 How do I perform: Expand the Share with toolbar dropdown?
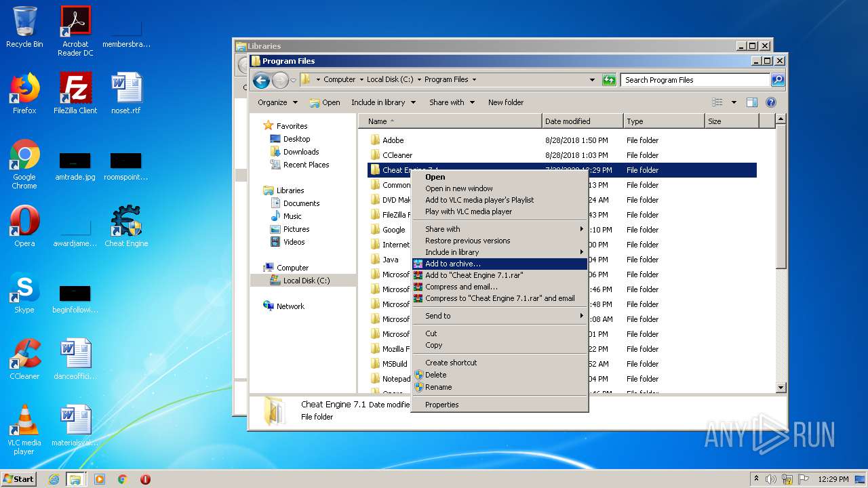(x=452, y=102)
